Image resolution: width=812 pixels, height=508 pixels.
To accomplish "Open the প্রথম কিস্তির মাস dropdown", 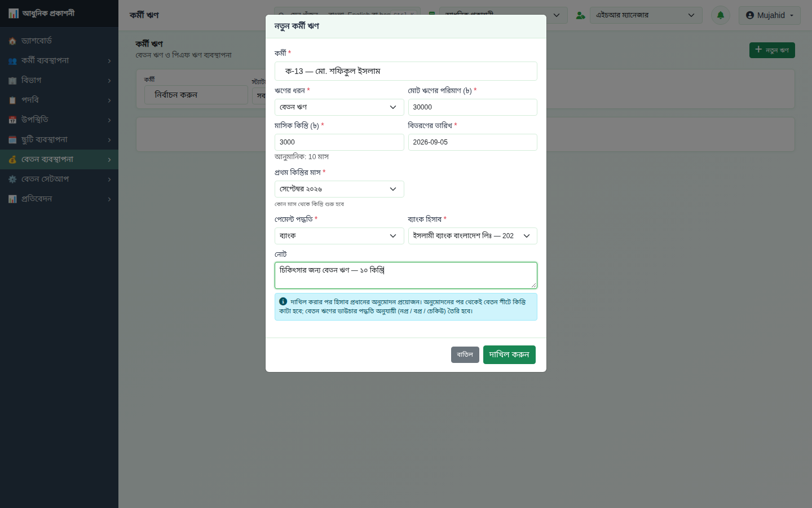I will tap(339, 189).
